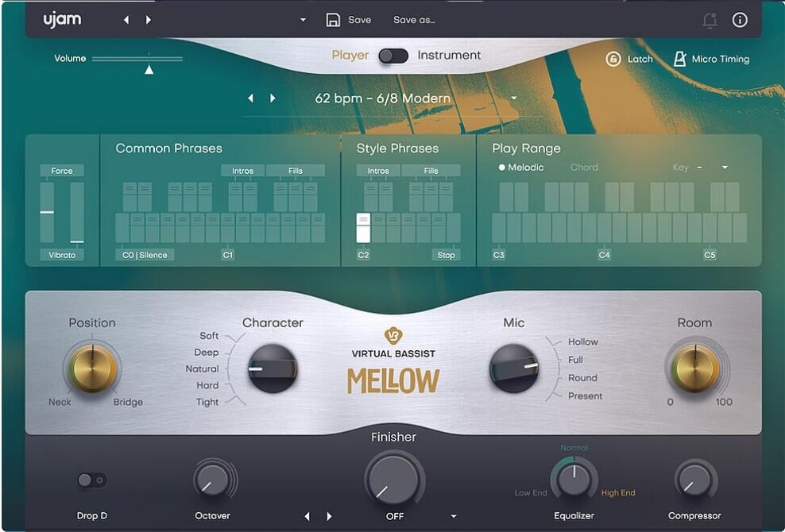Click the C0 | Silence key label
Image resolution: width=785 pixels, height=532 pixels.
pos(145,255)
